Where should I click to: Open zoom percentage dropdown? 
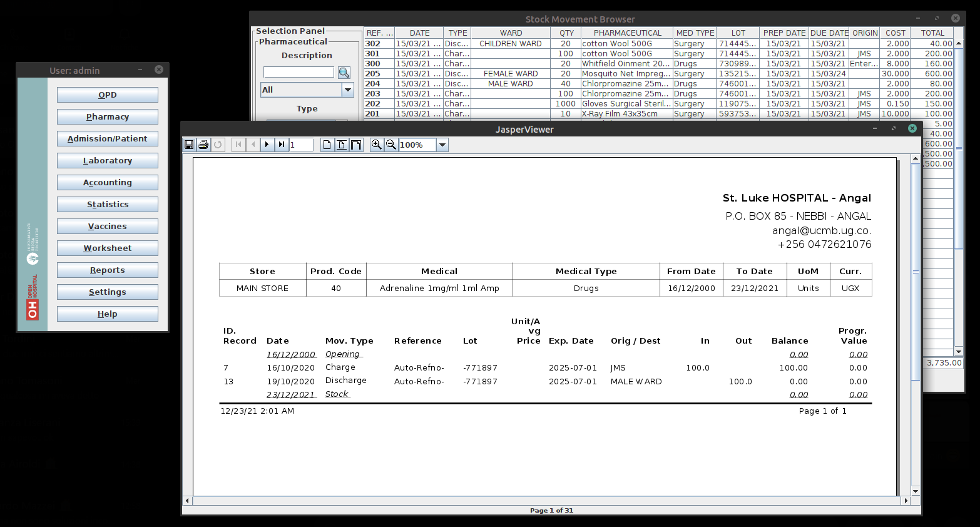pos(442,145)
